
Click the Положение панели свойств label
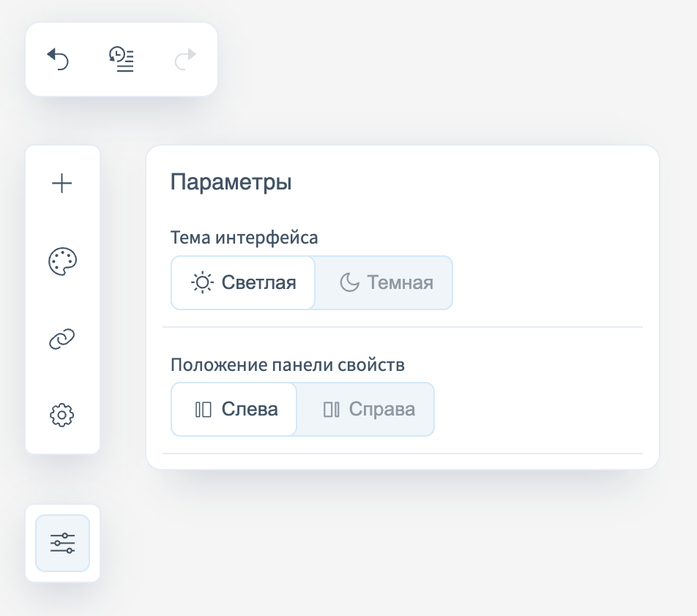point(288,364)
